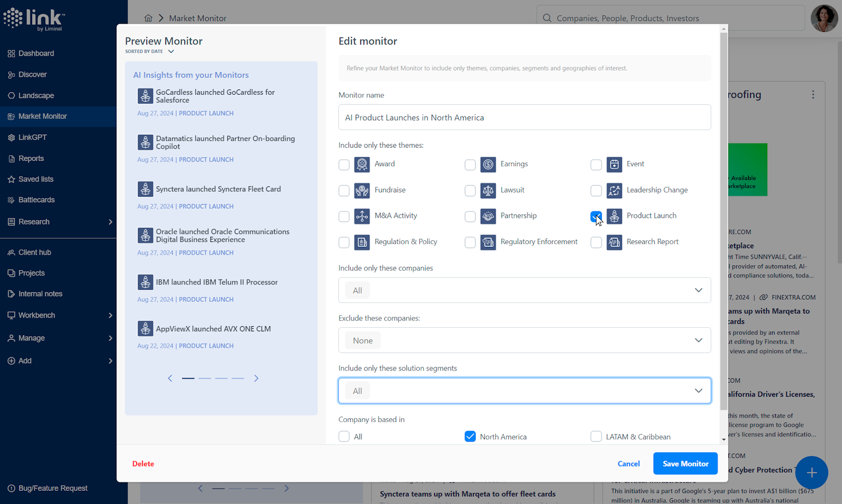The width and height of the screenshot is (842, 504).
Task: Check the Event theme checkbox
Action: 596,165
